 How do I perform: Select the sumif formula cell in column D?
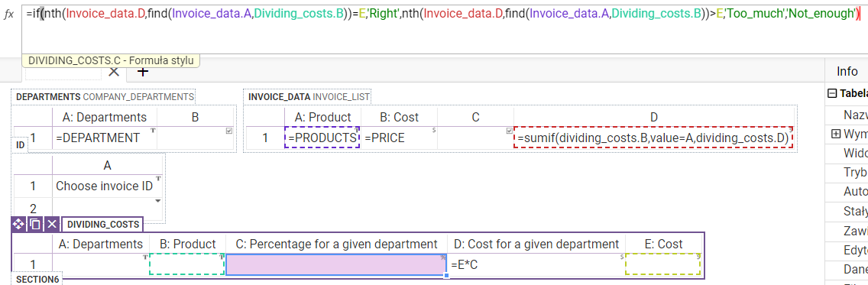654,138
